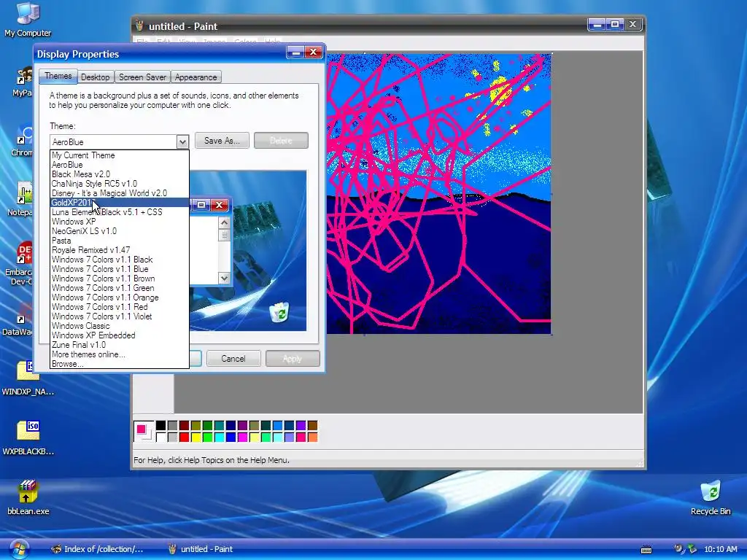Select Windows XP theme entry
747x560 pixels.
pyautogui.click(x=120, y=222)
